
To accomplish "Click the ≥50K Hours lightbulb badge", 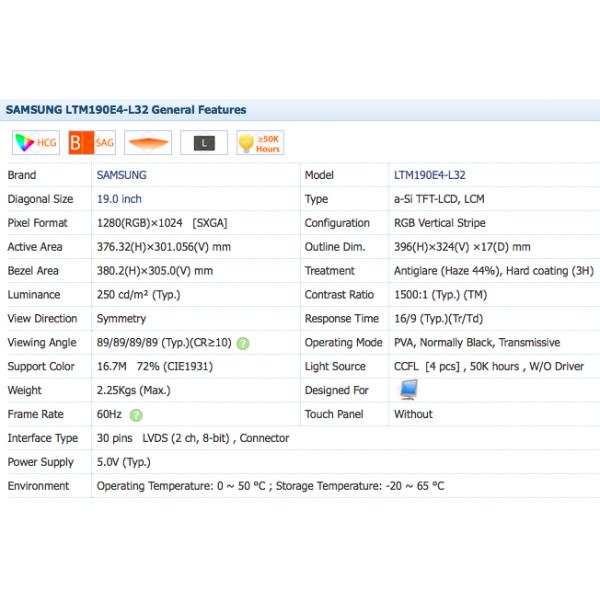I will (259, 143).
